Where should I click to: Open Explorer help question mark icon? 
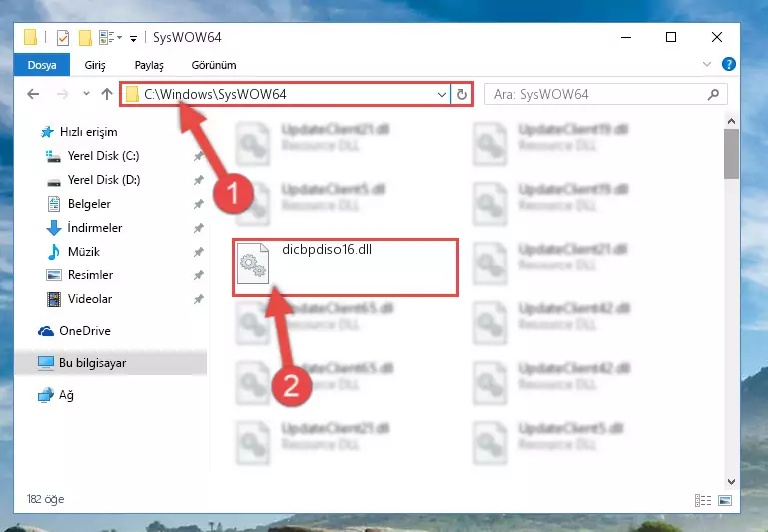point(728,64)
